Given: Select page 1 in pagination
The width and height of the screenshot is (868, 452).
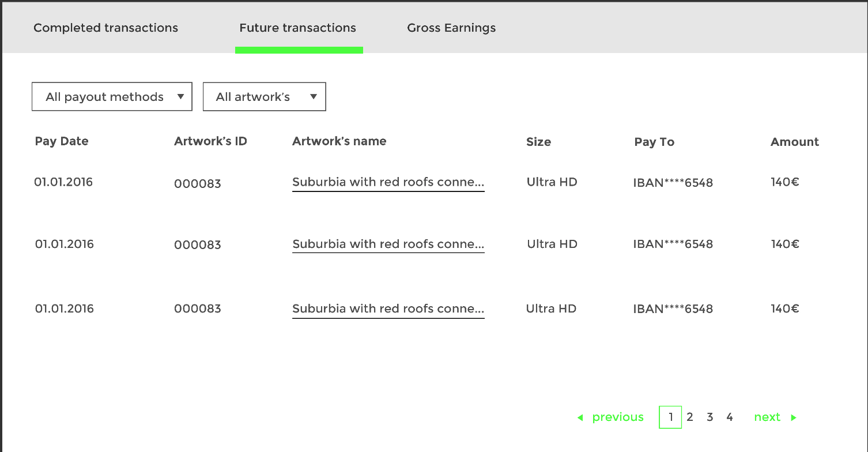Looking at the screenshot, I should [x=670, y=417].
